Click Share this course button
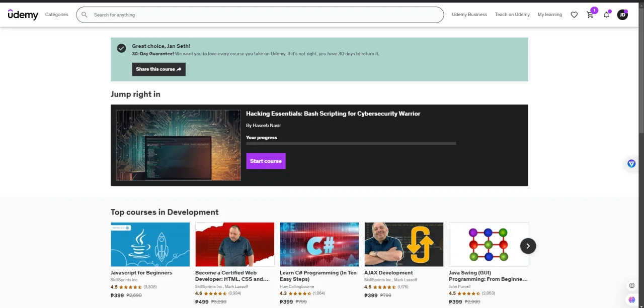644x308 pixels. [x=159, y=69]
